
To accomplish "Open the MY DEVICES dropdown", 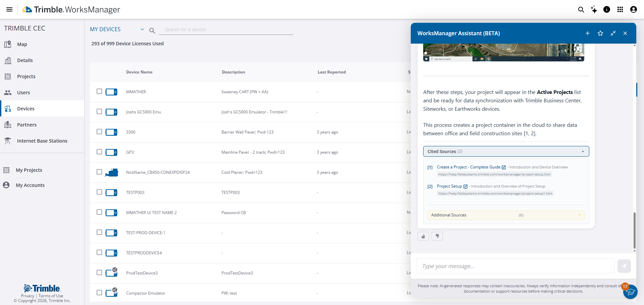I will tap(117, 30).
